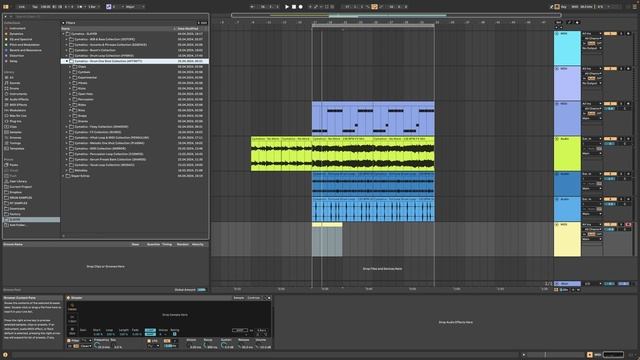Expand the Kicks folder

[70, 88]
